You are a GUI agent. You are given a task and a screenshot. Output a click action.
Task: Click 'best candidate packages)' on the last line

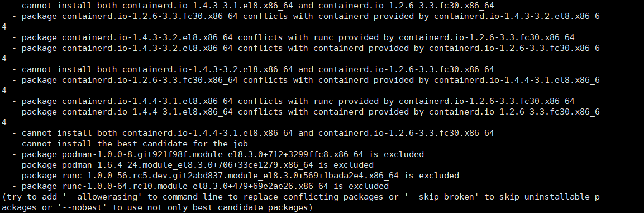[x=253, y=207]
